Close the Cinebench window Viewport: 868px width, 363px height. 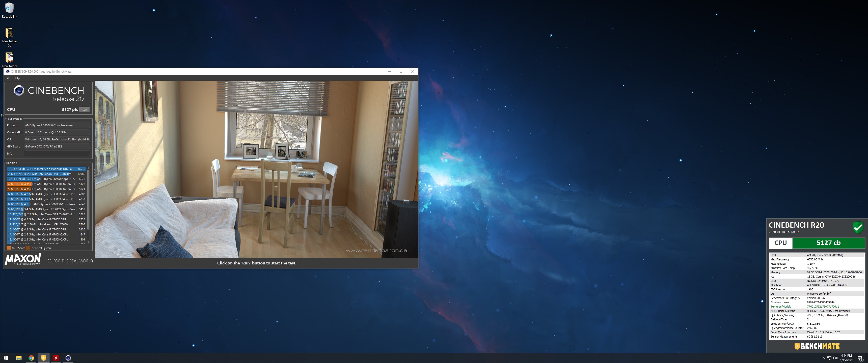tap(413, 71)
